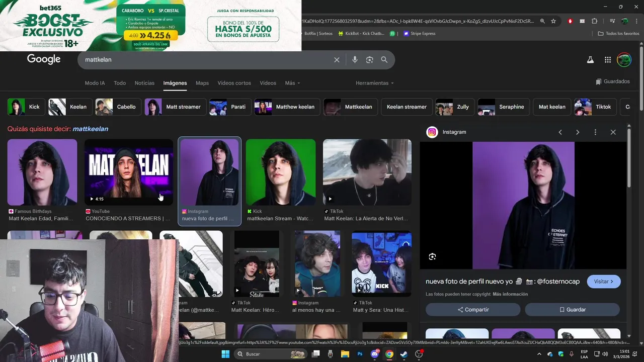The height and width of the screenshot is (362, 644).
Task: Select the Parati filter chip
Action: point(229,107)
